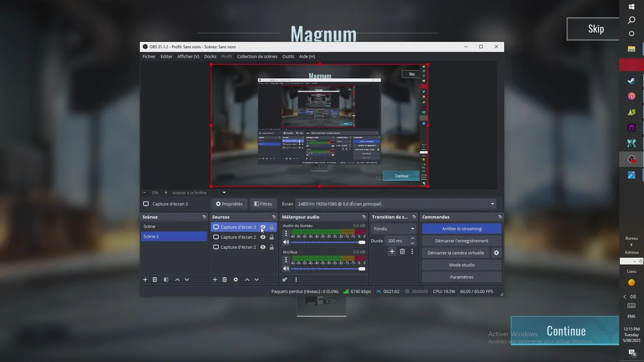Remove transition with trash icon in Transition panel
The height and width of the screenshot is (362, 644).
click(x=403, y=251)
